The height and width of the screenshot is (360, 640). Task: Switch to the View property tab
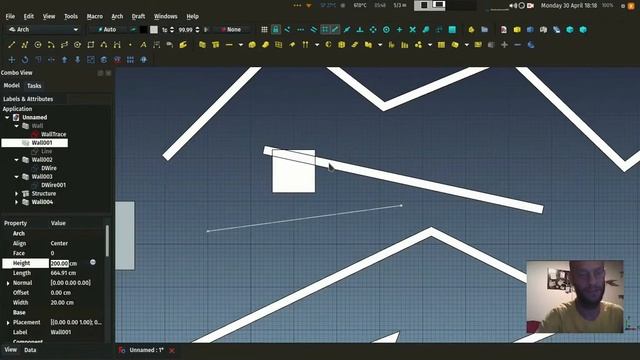[x=11, y=350]
